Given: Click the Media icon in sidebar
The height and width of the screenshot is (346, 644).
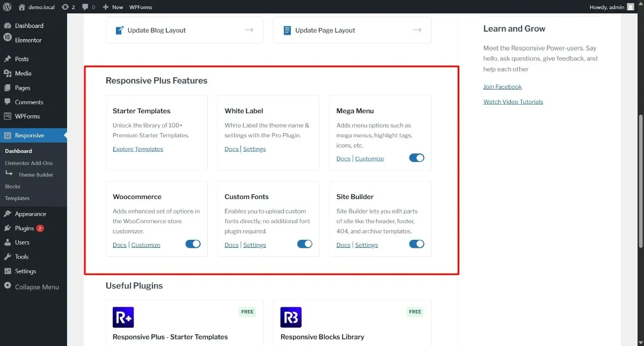Looking at the screenshot, I should click(8, 73).
